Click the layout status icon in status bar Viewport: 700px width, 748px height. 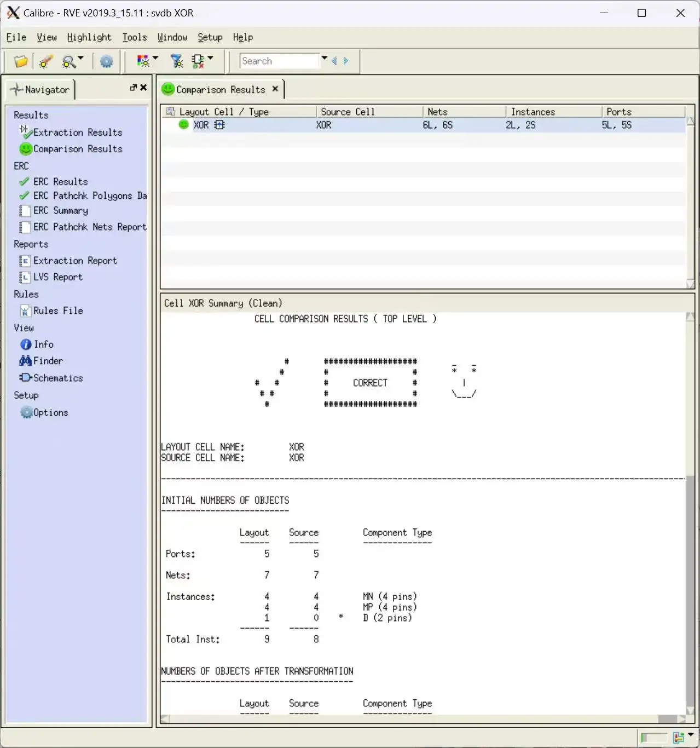click(x=679, y=737)
